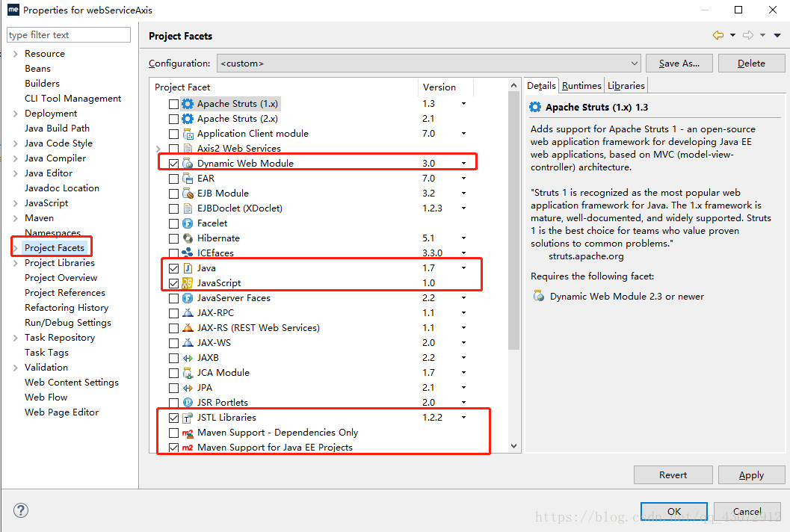The height and width of the screenshot is (532, 790).
Task: Open the Java version dropdown arrow
Action: tap(463, 268)
